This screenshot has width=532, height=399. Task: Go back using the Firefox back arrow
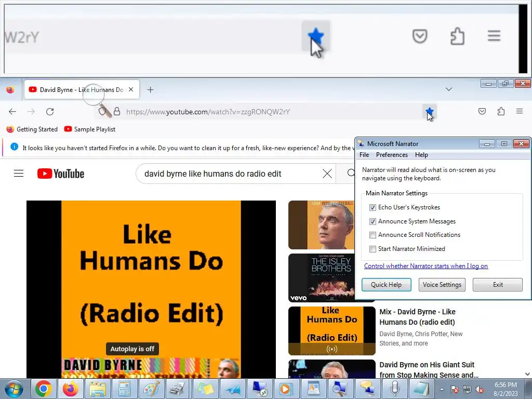[12, 112]
